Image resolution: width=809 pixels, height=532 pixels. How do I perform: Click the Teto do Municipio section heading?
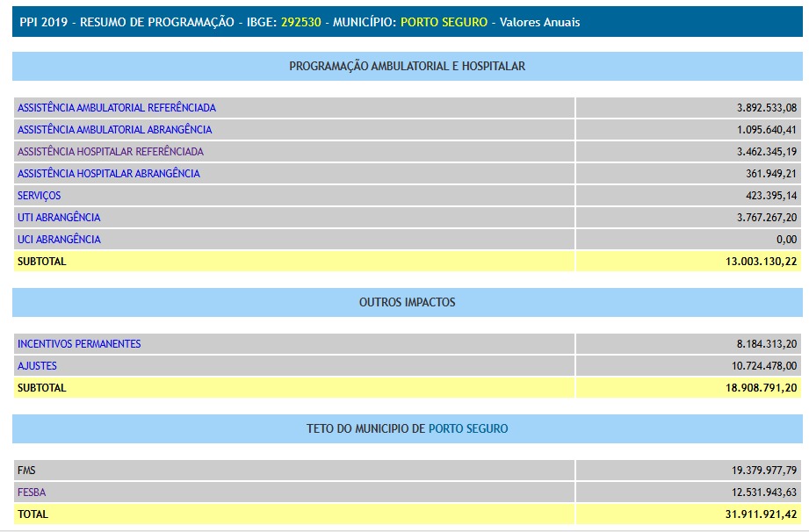point(408,429)
